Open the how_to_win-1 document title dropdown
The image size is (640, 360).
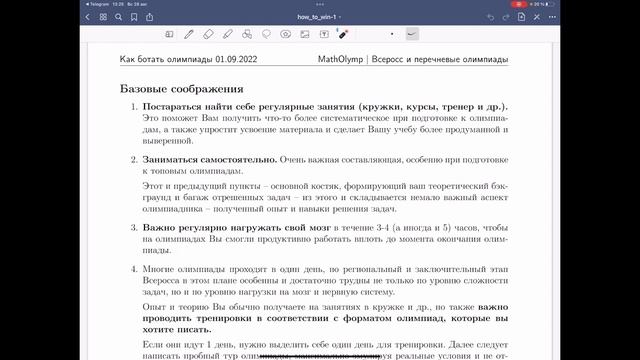click(x=319, y=17)
